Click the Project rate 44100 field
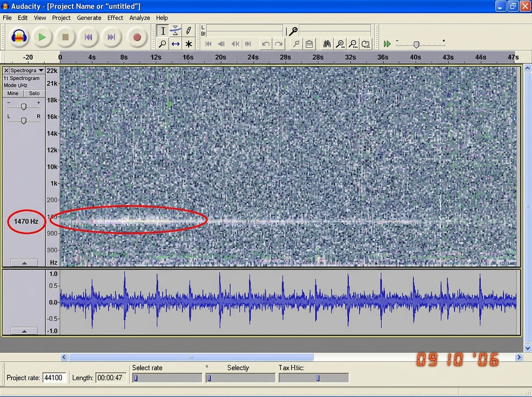The height and width of the screenshot is (397, 532). tap(55, 378)
